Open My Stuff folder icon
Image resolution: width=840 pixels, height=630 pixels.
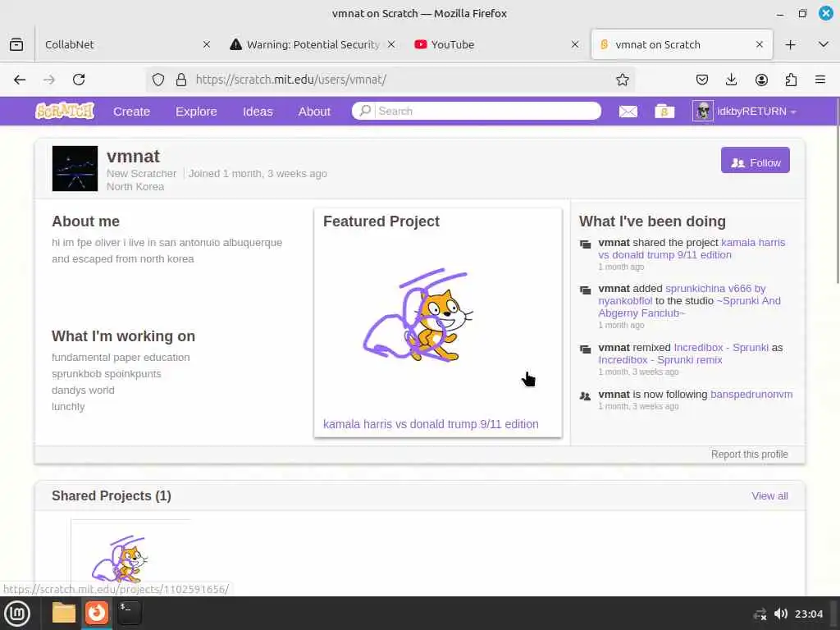pos(664,112)
